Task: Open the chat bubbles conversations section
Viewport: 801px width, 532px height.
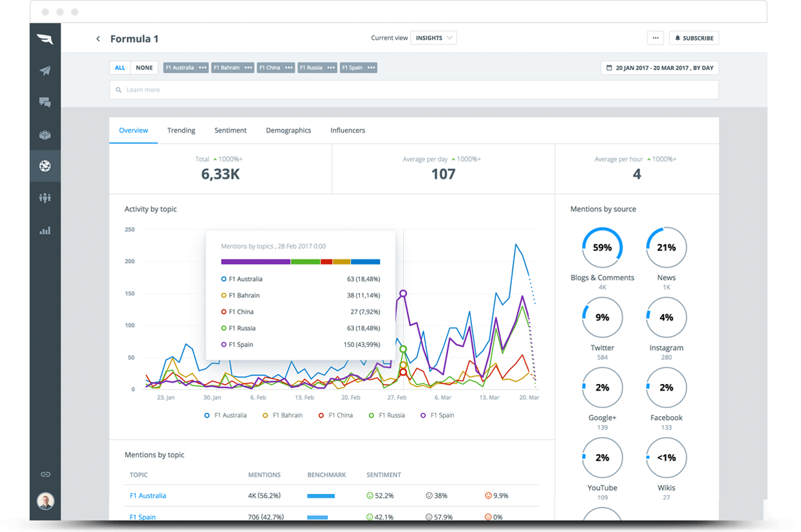Action: (45, 102)
